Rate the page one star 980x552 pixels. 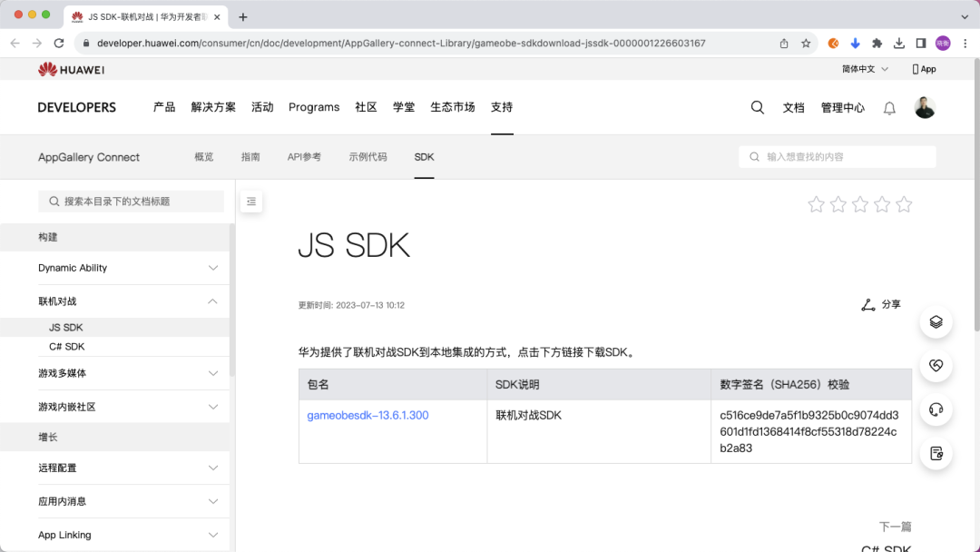tap(816, 204)
